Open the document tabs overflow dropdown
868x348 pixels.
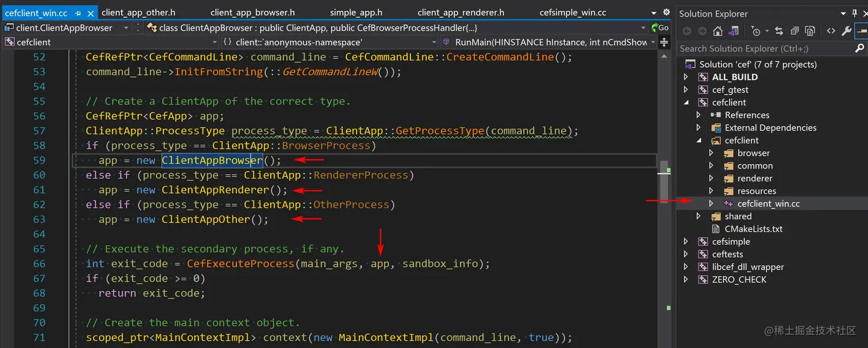654,13
